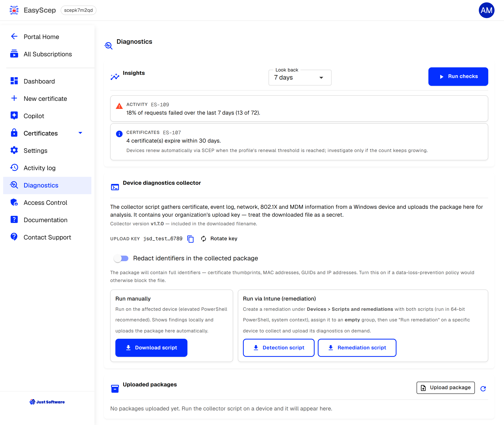
Task: Expand the Certificates menu arrow
Action: click(80, 133)
